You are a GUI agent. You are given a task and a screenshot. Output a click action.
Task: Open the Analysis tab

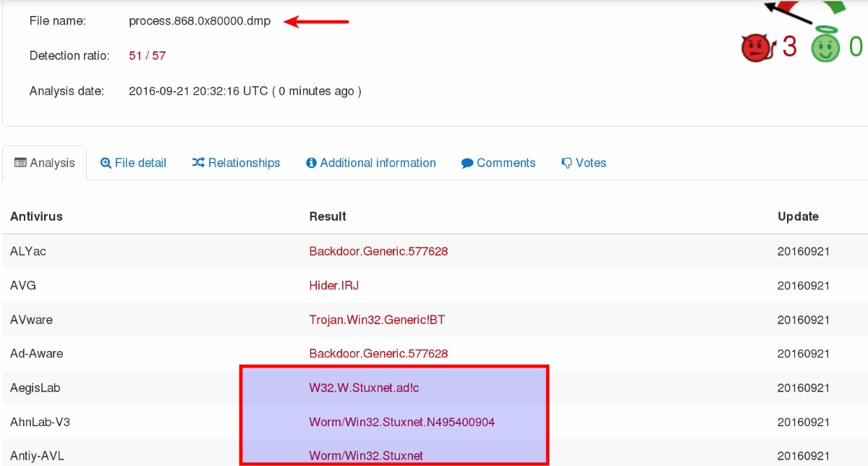coord(45,163)
